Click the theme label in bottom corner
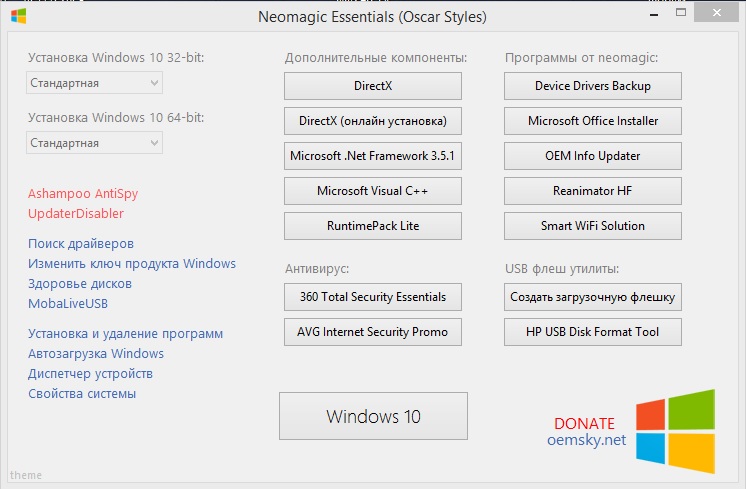The height and width of the screenshot is (489, 746). pos(24,475)
